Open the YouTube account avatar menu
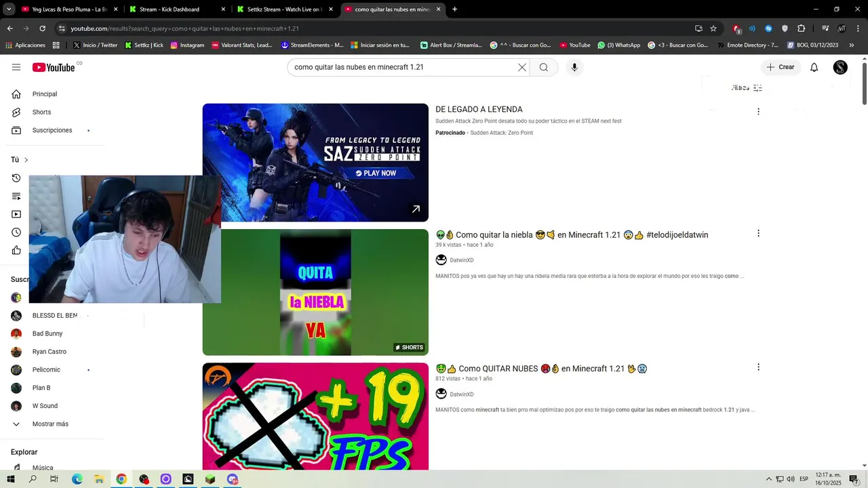Viewport: 868px width, 488px height. coord(840,67)
